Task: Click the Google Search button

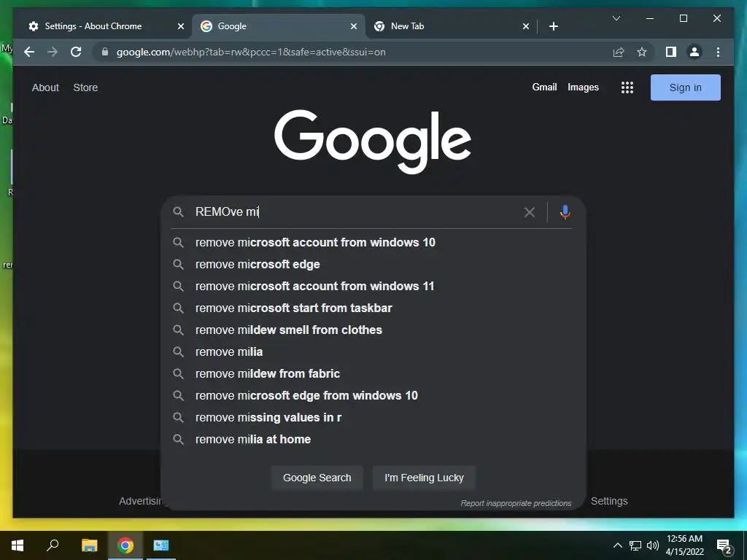Action: point(317,478)
